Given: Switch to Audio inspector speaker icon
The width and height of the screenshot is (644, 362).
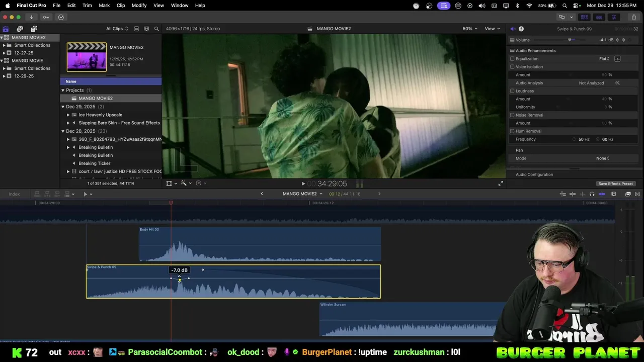Looking at the screenshot, I should coord(512,29).
